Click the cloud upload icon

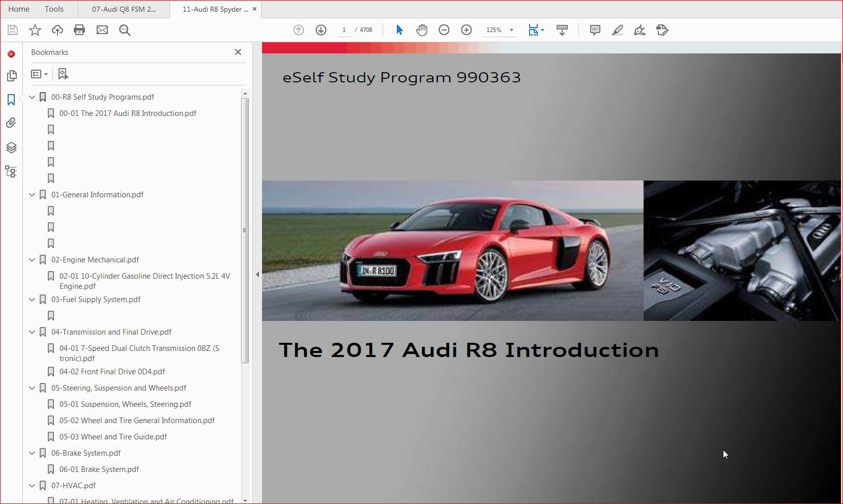(57, 30)
